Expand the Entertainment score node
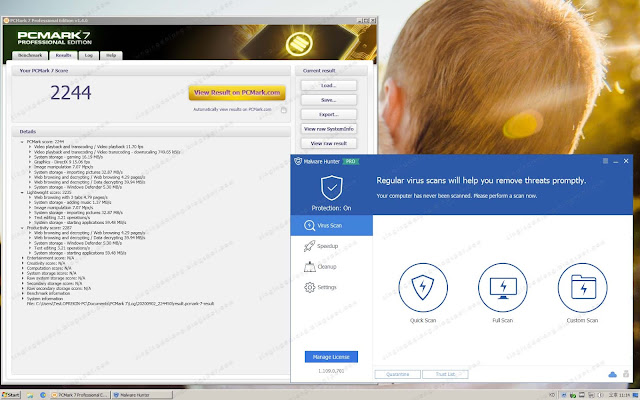Viewport: 640px width, 400px height. pyautogui.click(x=22, y=258)
